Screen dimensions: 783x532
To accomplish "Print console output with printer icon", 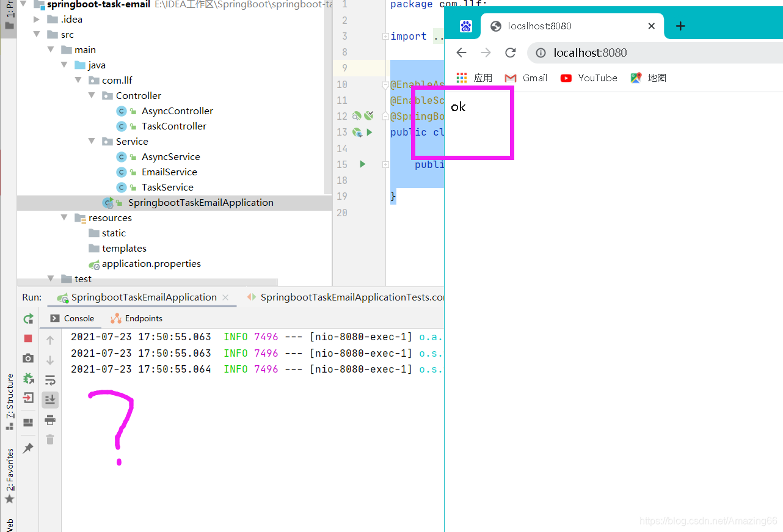I will 50,420.
